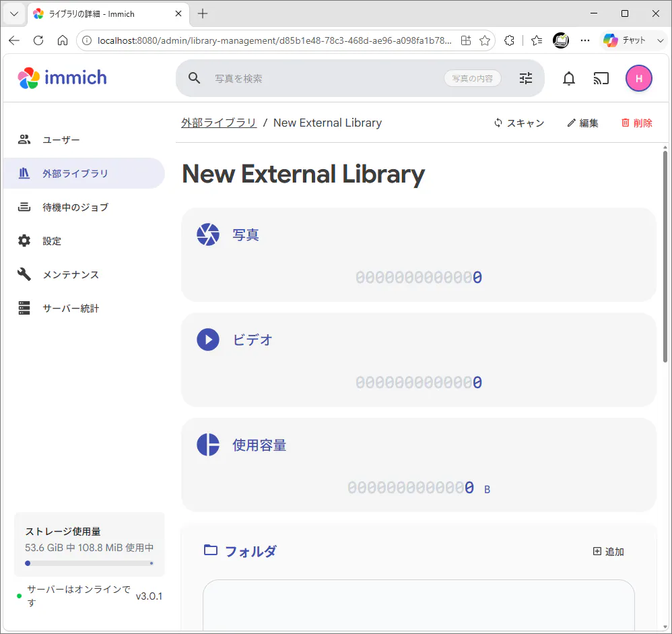Click the フォルダ folder icon
Screen dimensions: 672x634
click(x=211, y=550)
